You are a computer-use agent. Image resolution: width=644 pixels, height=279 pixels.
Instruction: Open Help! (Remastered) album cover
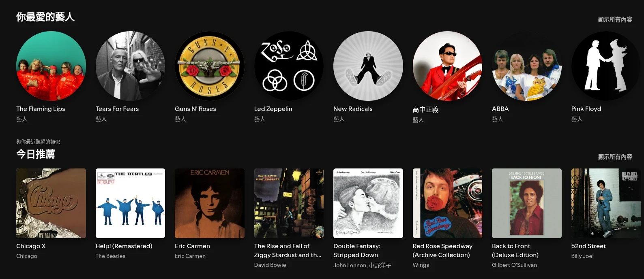pos(130,203)
